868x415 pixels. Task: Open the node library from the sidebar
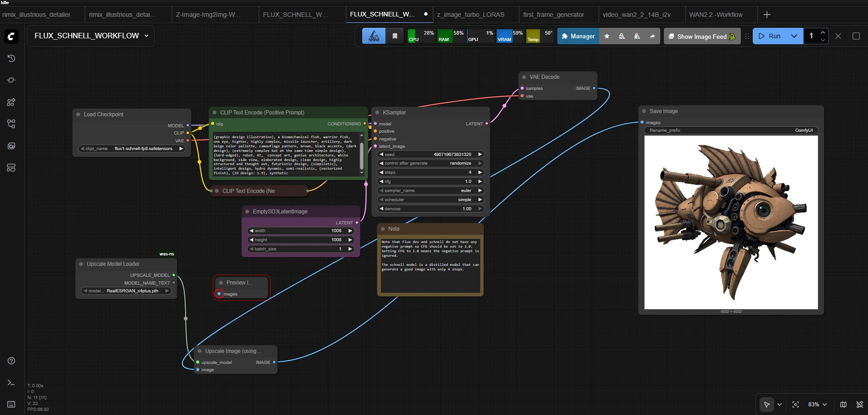click(11, 102)
